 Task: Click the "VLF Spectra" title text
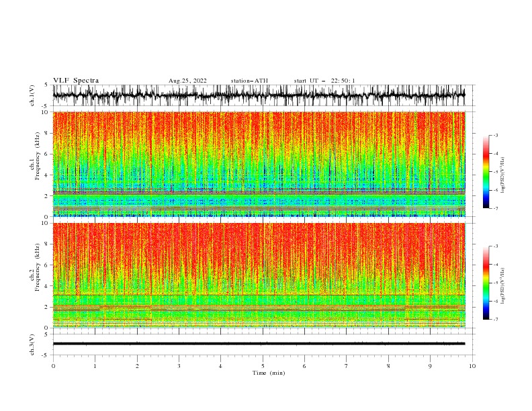(x=76, y=81)
